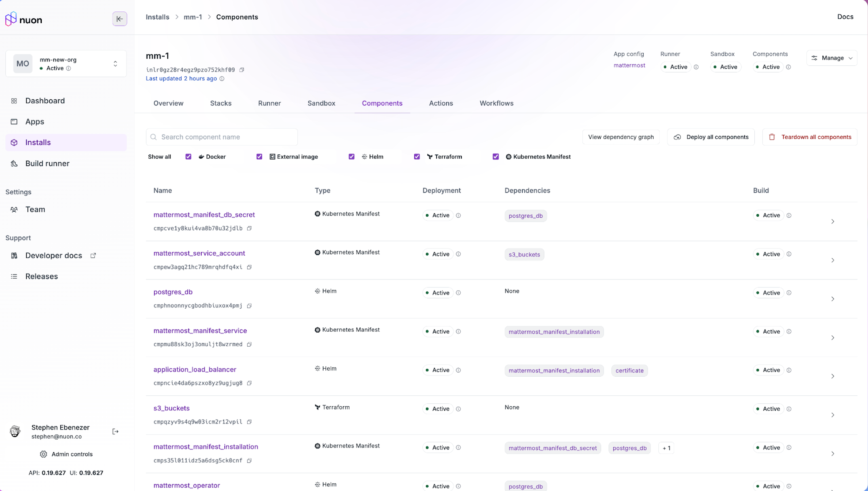Toggle the Terraform filter checkbox
This screenshot has width=868, height=491.
click(x=416, y=157)
